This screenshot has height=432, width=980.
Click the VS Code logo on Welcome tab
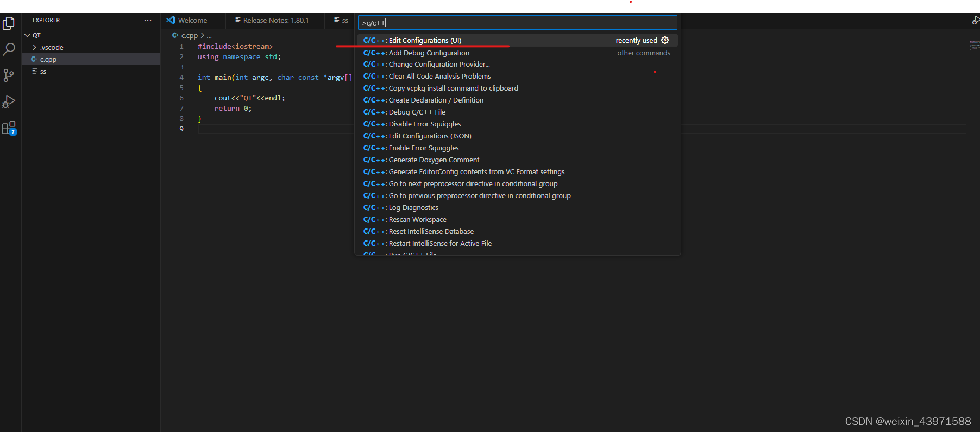pyautogui.click(x=171, y=20)
